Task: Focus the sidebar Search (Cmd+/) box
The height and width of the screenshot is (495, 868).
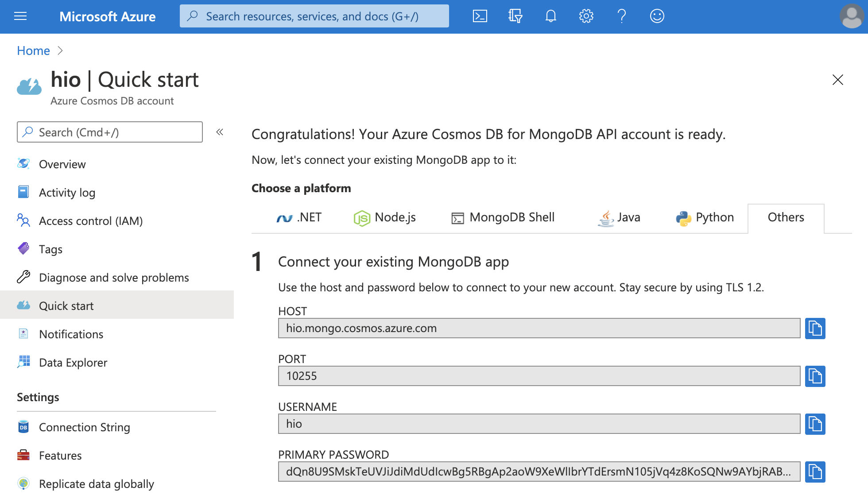Action: tap(110, 132)
